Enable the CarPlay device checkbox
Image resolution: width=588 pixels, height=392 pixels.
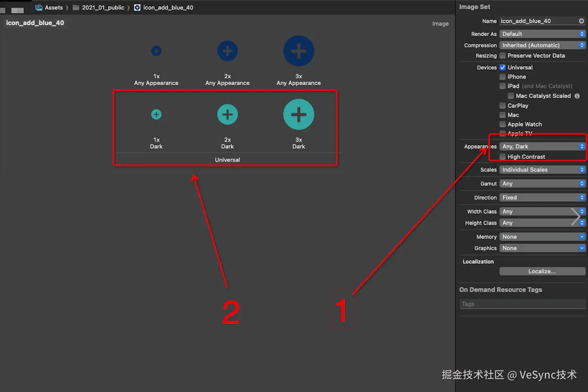pyautogui.click(x=503, y=106)
